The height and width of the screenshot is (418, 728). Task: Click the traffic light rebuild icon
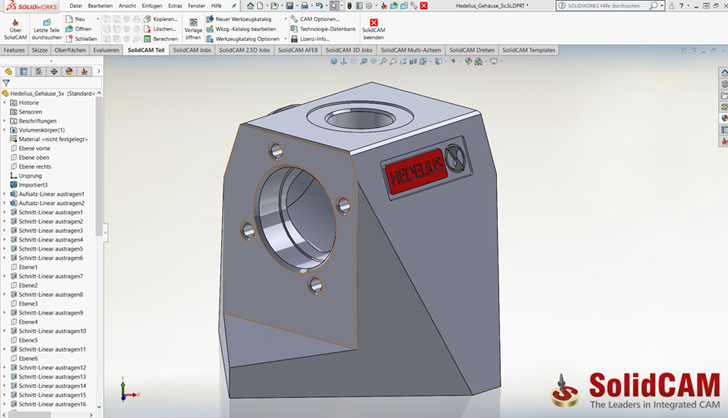click(350, 6)
